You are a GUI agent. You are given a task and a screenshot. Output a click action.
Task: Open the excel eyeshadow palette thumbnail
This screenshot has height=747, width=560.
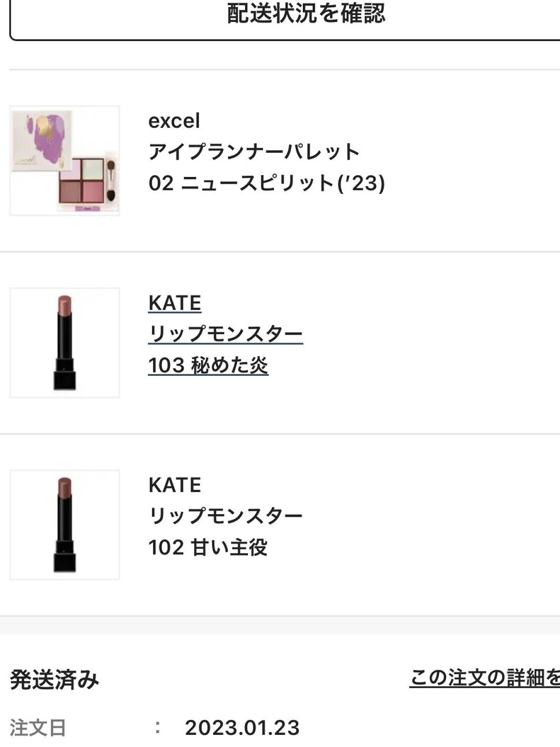tap(64, 161)
